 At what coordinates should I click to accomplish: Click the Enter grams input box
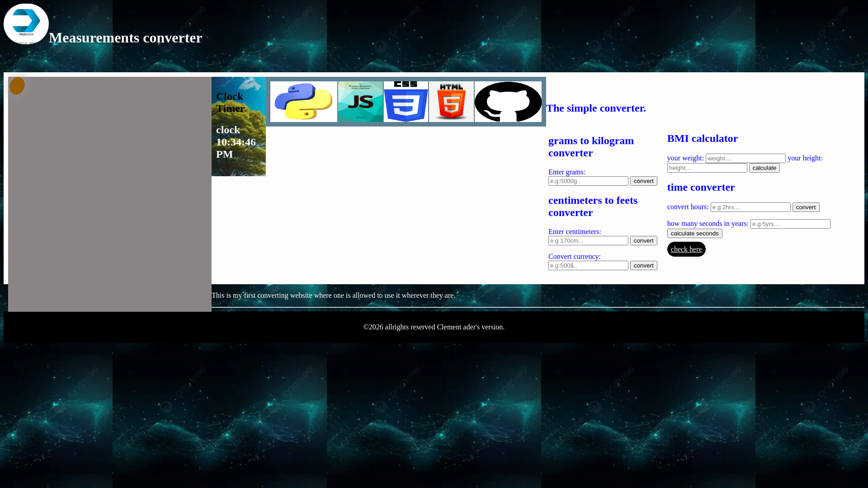pos(588,181)
